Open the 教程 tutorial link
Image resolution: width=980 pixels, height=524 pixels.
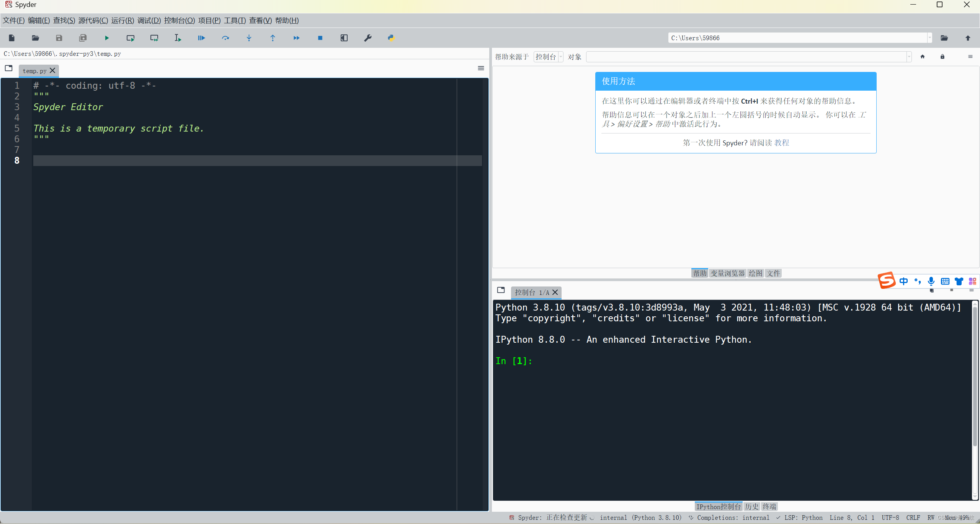782,143
